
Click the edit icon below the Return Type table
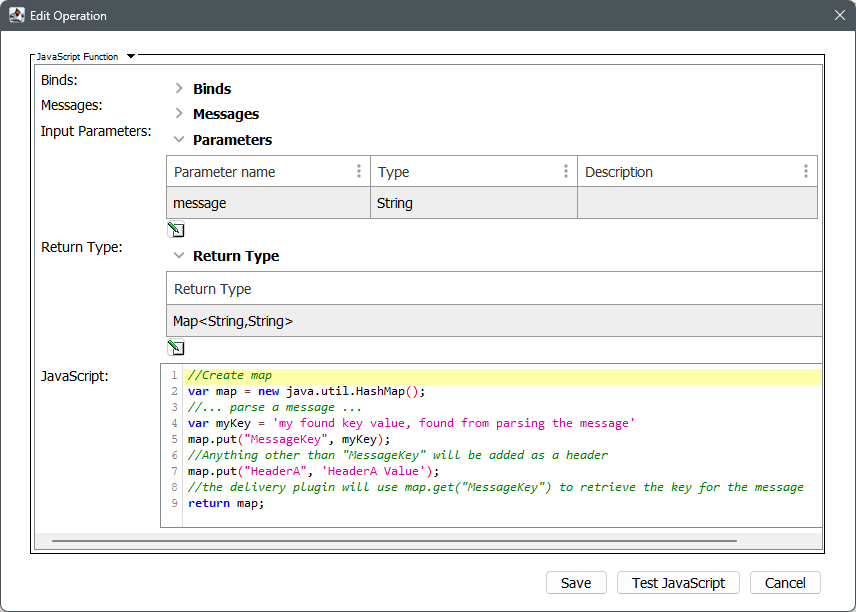[176, 348]
